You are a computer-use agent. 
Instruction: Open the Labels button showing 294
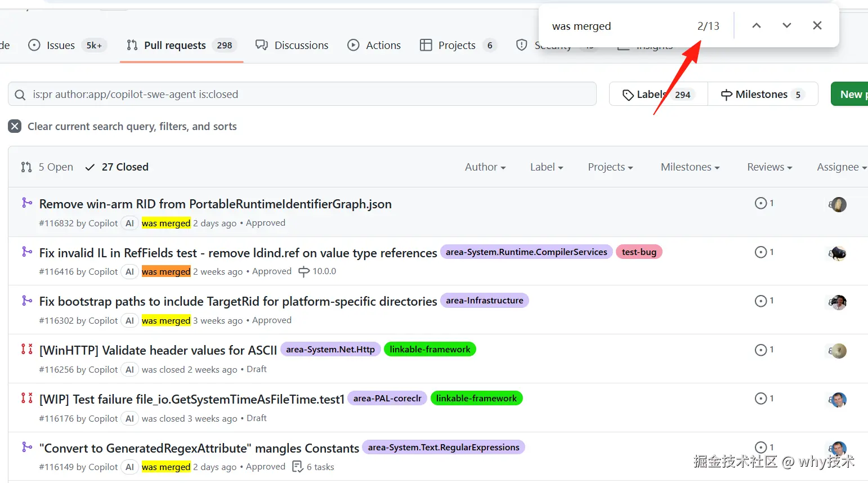[658, 95]
